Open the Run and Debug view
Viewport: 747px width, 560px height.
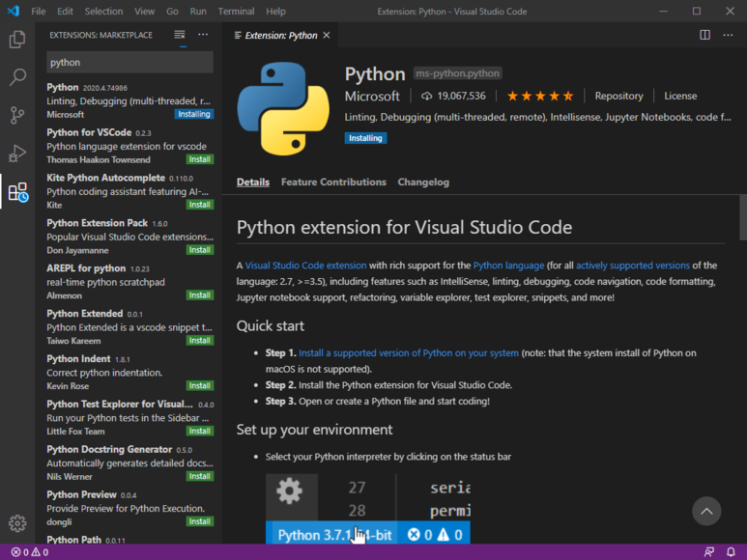(17, 154)
